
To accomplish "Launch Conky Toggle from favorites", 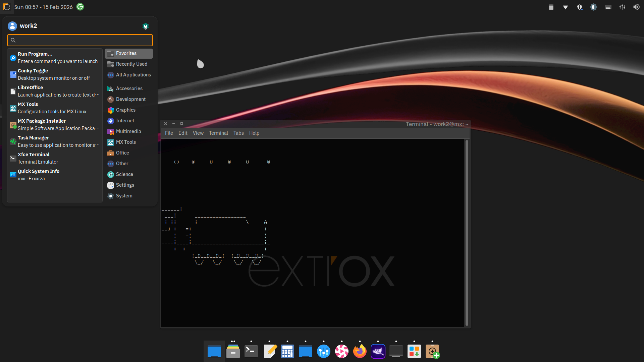I will (x=54, y=74).
